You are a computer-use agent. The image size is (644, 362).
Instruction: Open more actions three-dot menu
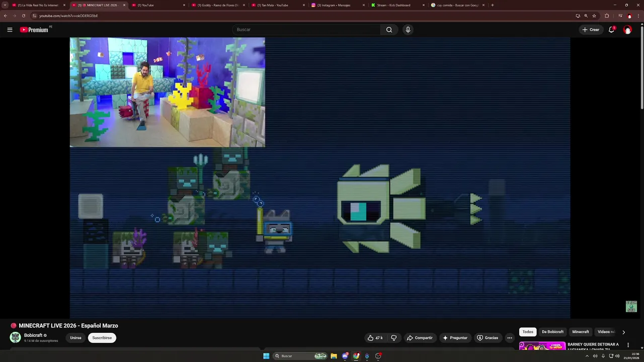coord(510,338)
